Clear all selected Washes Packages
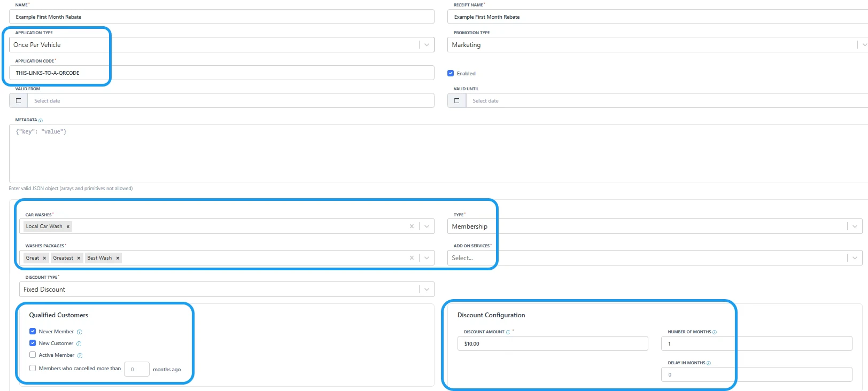Screen dimensions: 868x391 click(x=412, y=258)
